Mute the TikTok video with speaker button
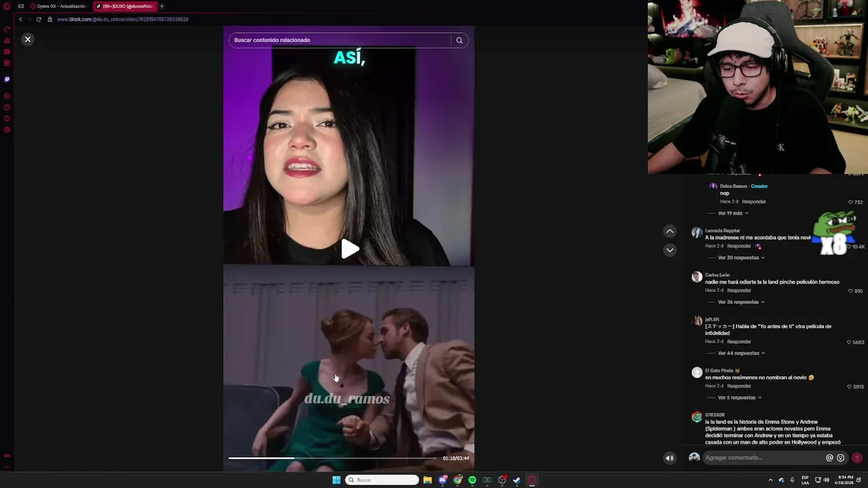 [669, 457]
